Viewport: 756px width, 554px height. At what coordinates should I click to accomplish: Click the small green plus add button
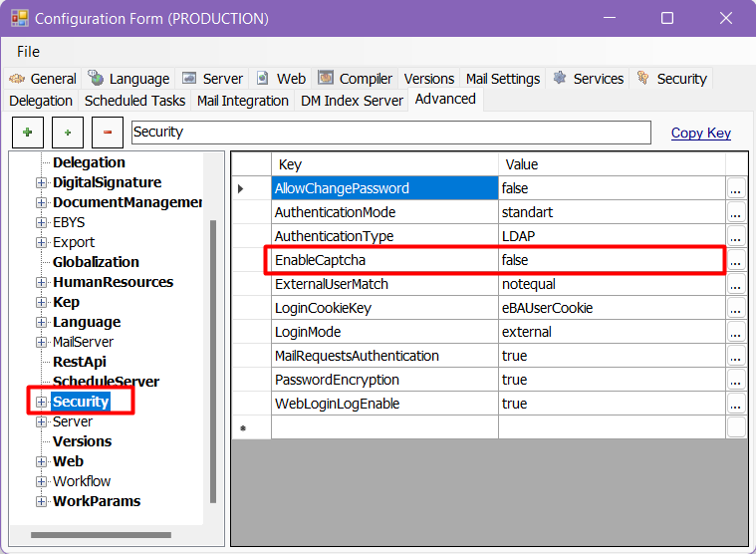pos(67,132)
